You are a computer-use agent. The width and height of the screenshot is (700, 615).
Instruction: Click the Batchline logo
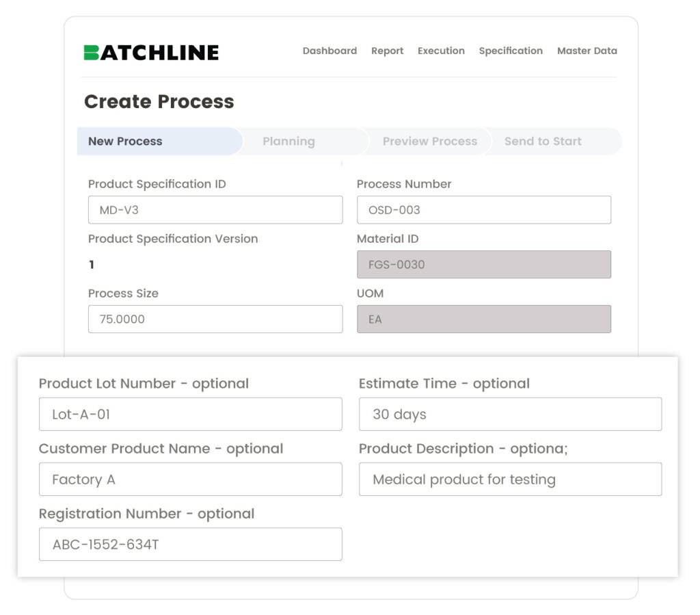151,53
